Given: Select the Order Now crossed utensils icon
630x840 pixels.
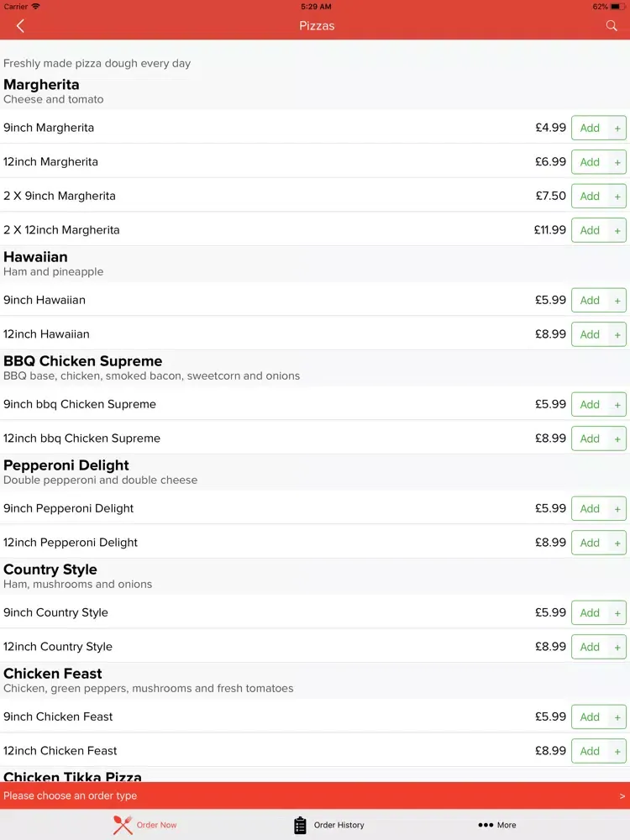Looking at the screenshot, I should tap(123, 825).
